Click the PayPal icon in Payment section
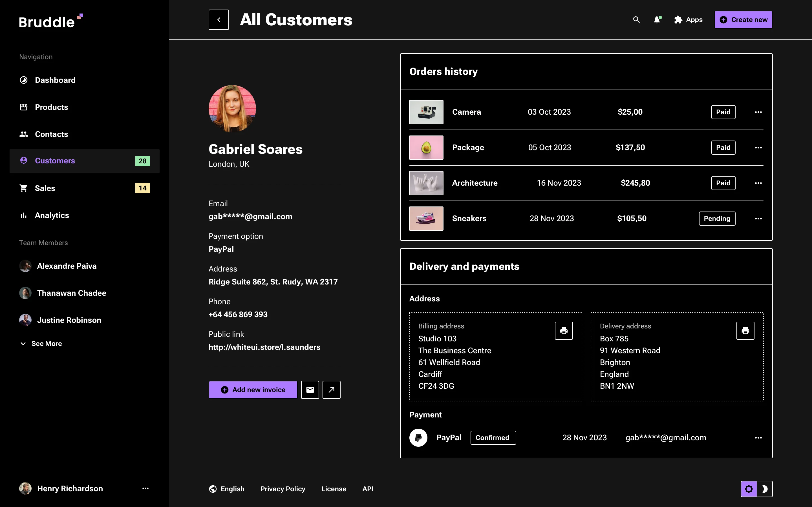Image resolution: width=812 pixels, height=507 pixels. (x=418, y=438)
